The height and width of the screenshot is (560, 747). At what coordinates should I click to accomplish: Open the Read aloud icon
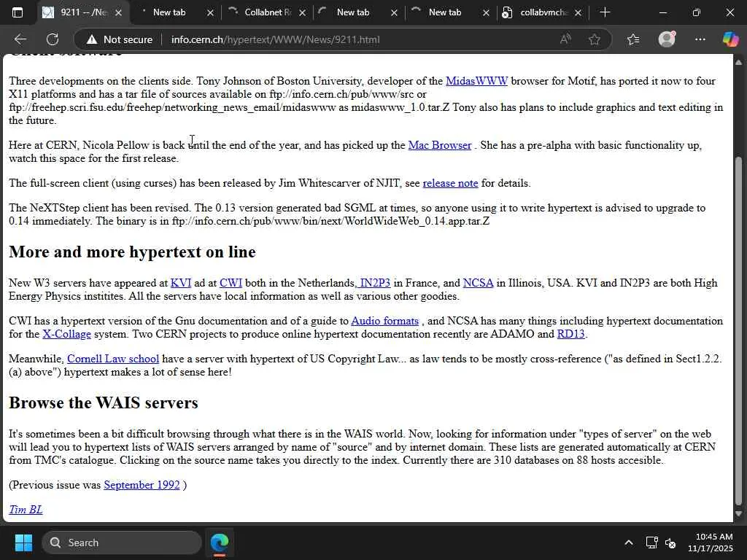(565, 39)
